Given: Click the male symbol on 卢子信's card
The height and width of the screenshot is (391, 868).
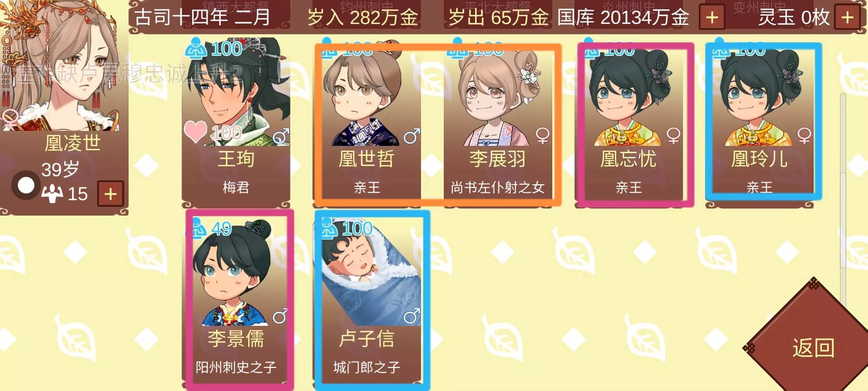Looking at the screenshot, I should click(x=412, y=316).
